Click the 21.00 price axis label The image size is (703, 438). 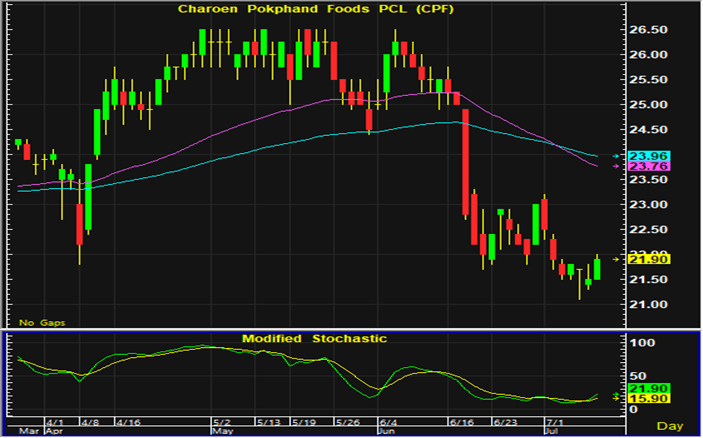[x=648, y=304]
